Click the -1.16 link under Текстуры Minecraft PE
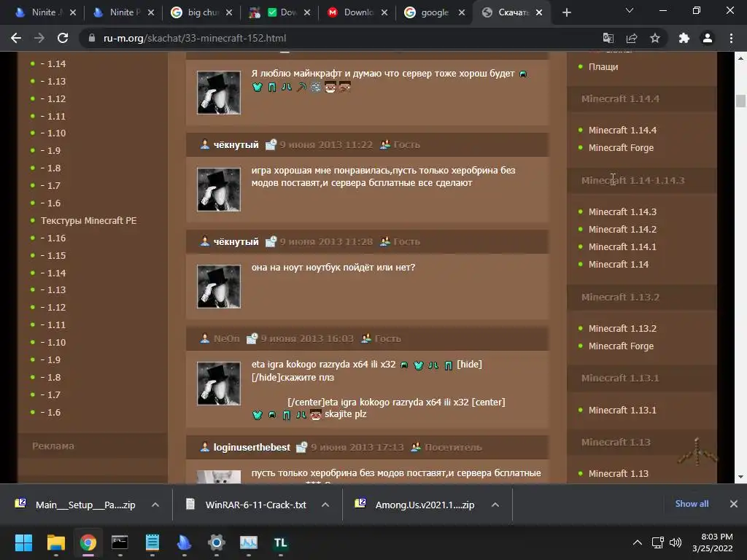Image resolution: width=747 pixels, height=560 pixels. [x=53, y=238]
